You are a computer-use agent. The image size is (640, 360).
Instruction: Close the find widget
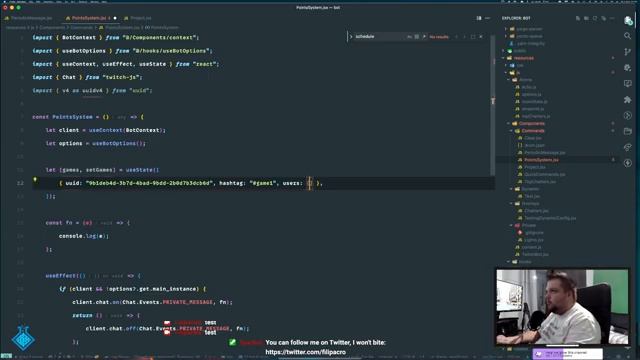(481, 37)
